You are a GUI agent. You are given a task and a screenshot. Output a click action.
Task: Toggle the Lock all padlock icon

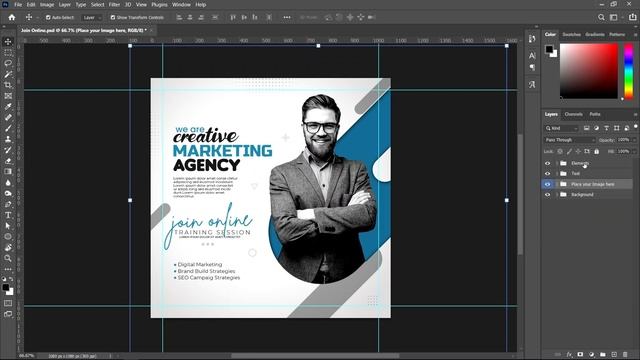[x=596, y=151]
